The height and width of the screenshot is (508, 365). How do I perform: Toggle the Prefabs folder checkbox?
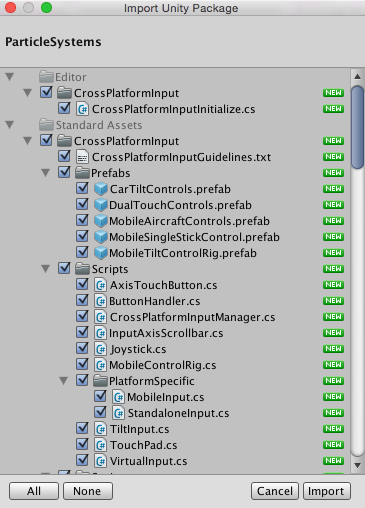(x=64, y=172)
